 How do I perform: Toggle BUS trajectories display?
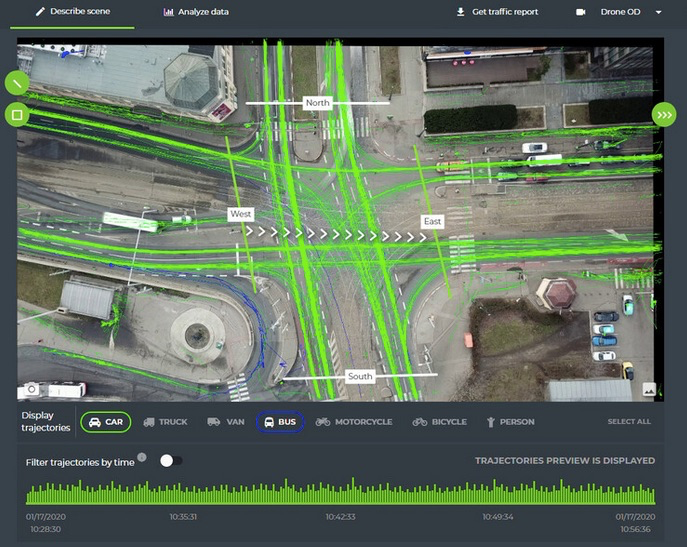[x=280, y=422]
